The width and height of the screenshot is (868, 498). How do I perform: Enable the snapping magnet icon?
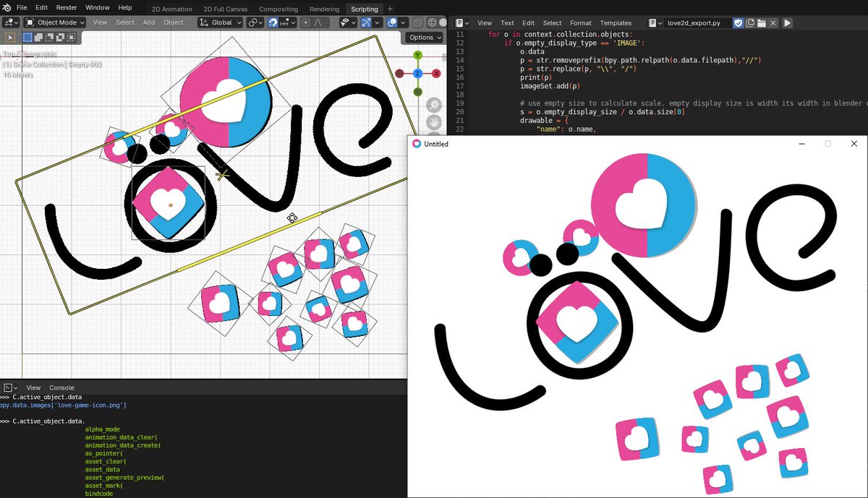(273, 22)
